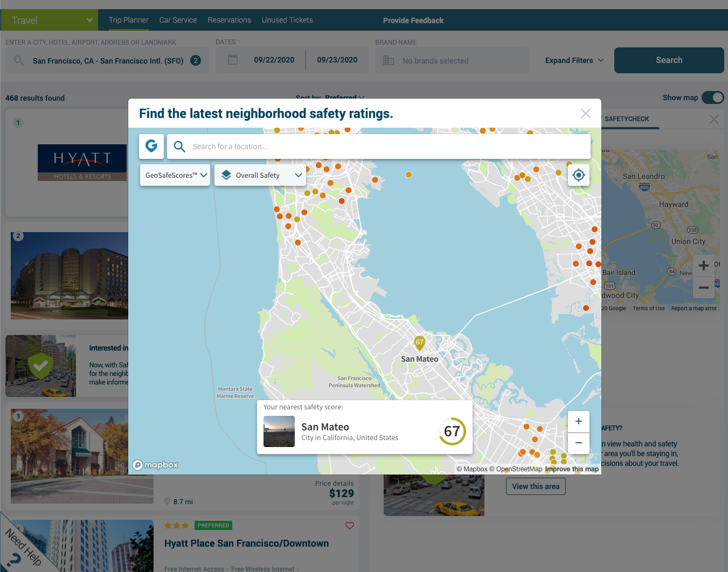
Task: Click the calendar icon in dates field
Action: tap(233, 60)
